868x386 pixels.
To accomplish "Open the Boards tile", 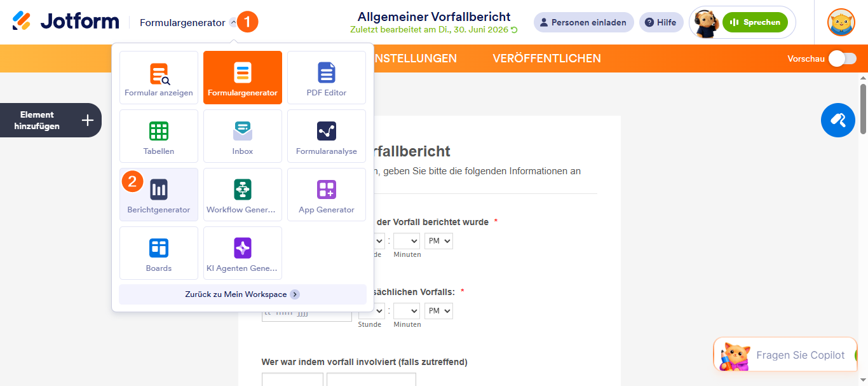I will pos(159,253).
